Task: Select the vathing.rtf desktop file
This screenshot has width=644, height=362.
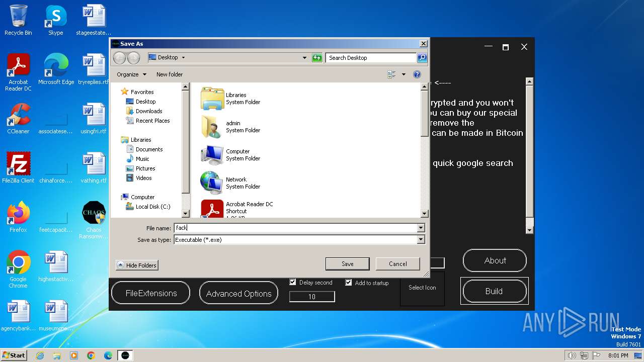Action: 94,168
